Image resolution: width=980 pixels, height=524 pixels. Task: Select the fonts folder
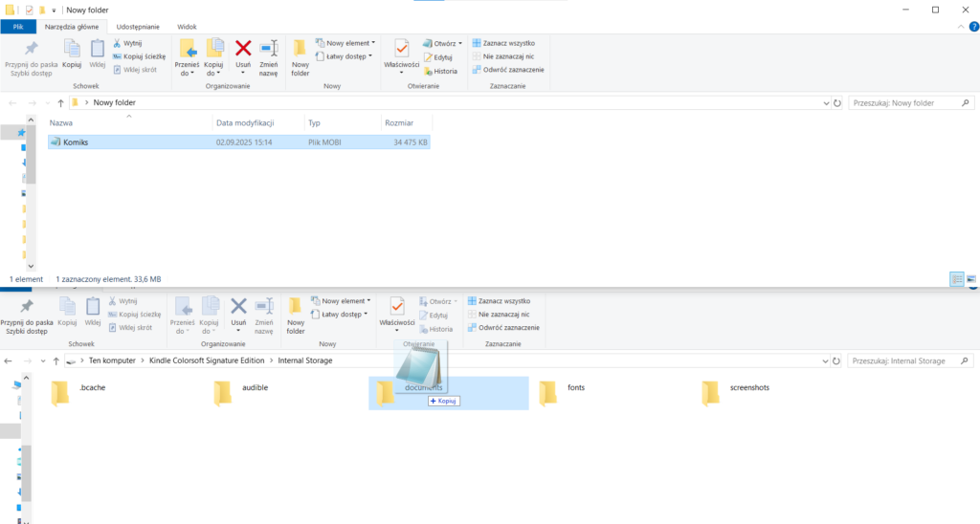point(562,393)
